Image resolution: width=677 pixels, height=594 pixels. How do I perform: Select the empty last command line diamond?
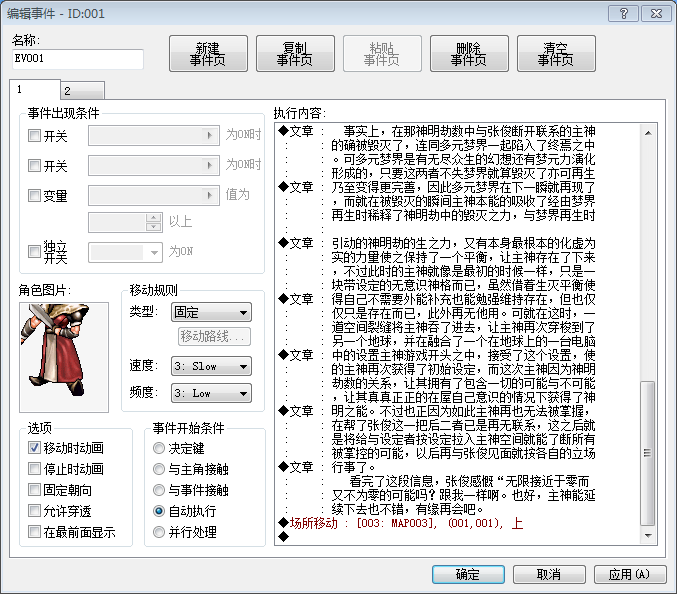coord(283,537)
